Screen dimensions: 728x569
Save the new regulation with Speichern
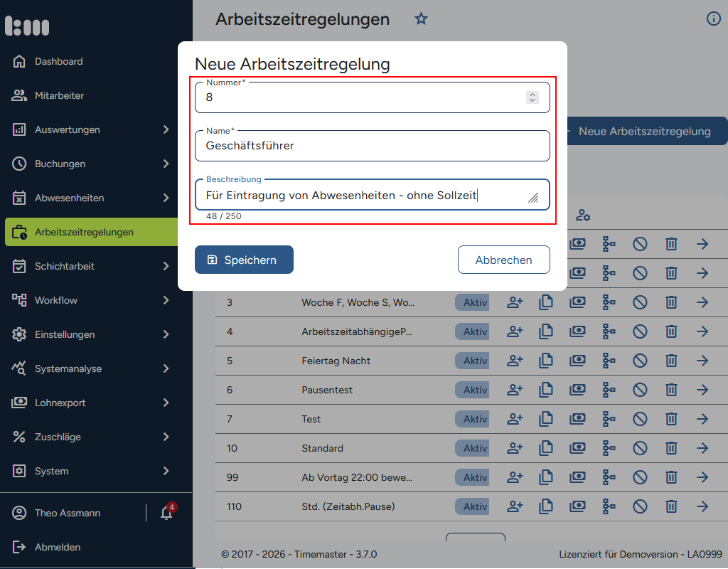point(244,260)
